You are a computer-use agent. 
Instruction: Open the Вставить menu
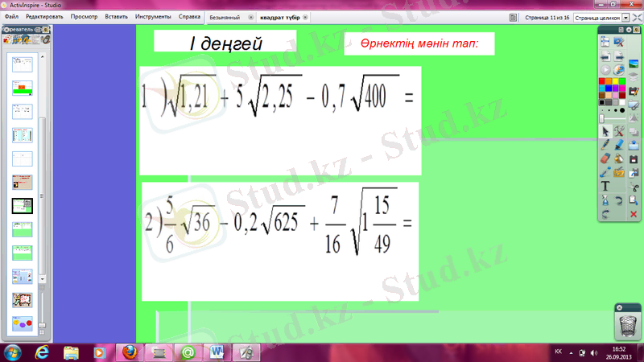click(116, 16)
